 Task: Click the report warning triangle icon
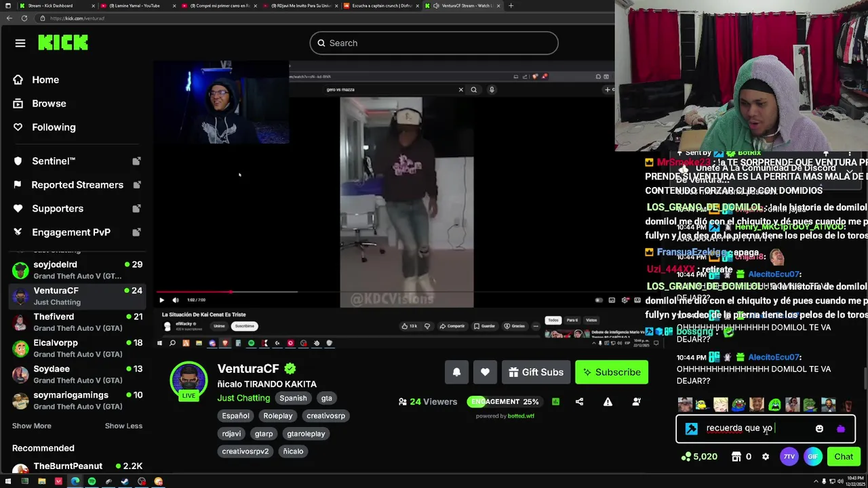coord(608,402)
